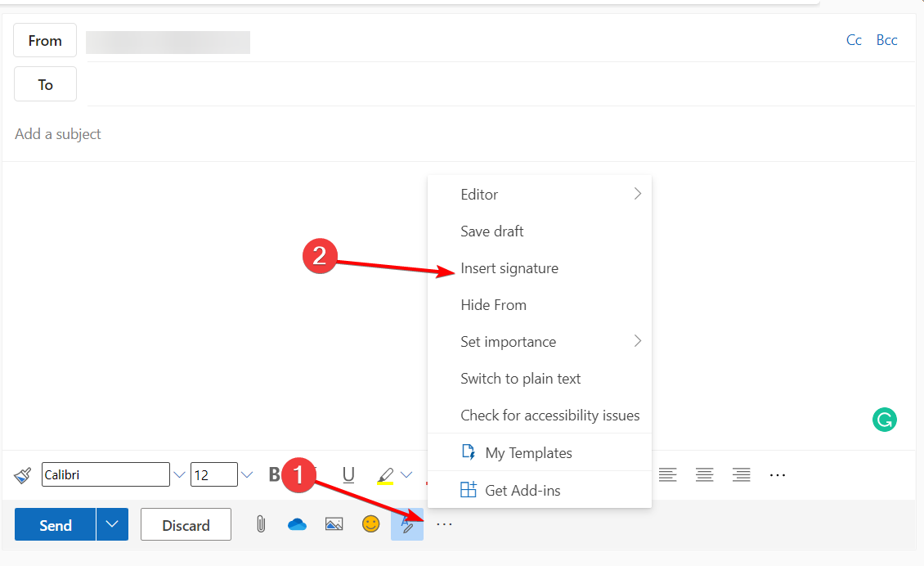
Task: Align text left
Action: click(x=668, y=474)
